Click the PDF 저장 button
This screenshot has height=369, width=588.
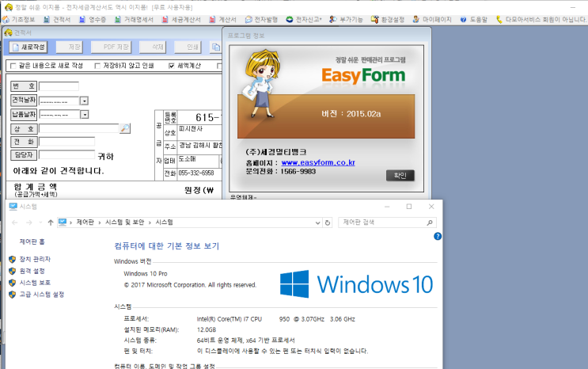coord(112,47)
